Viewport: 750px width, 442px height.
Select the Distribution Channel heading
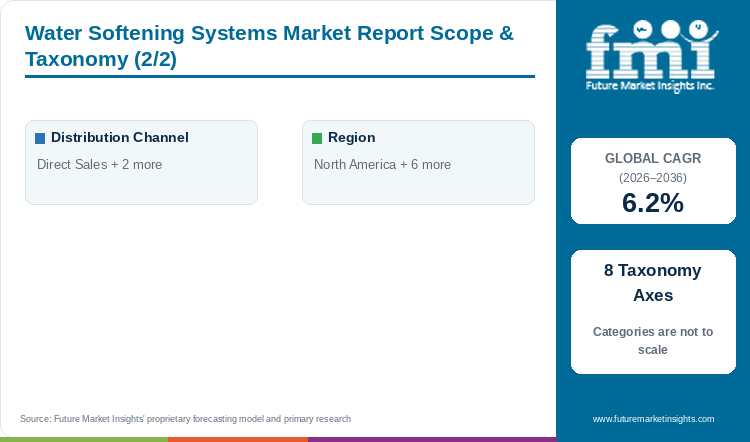[x=120, y=137]
